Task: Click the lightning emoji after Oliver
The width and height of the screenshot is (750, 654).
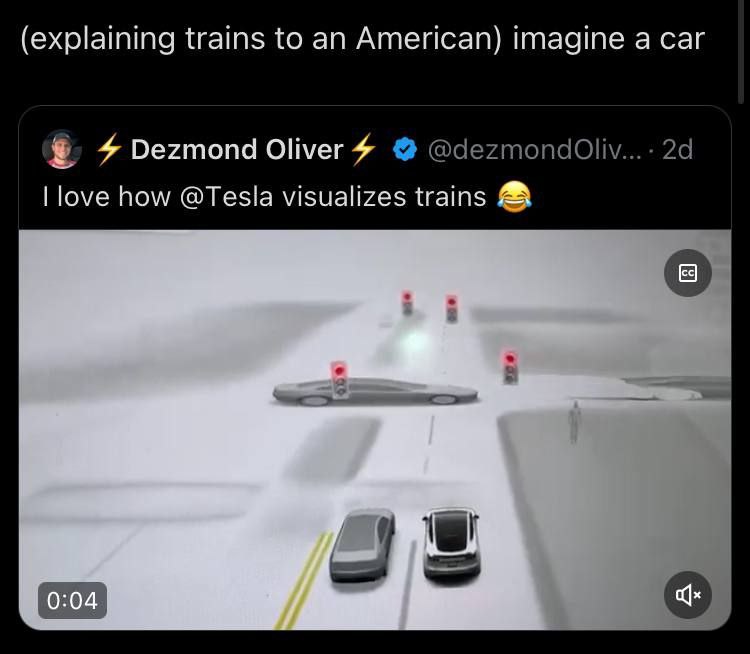Action: click(364, 149)
